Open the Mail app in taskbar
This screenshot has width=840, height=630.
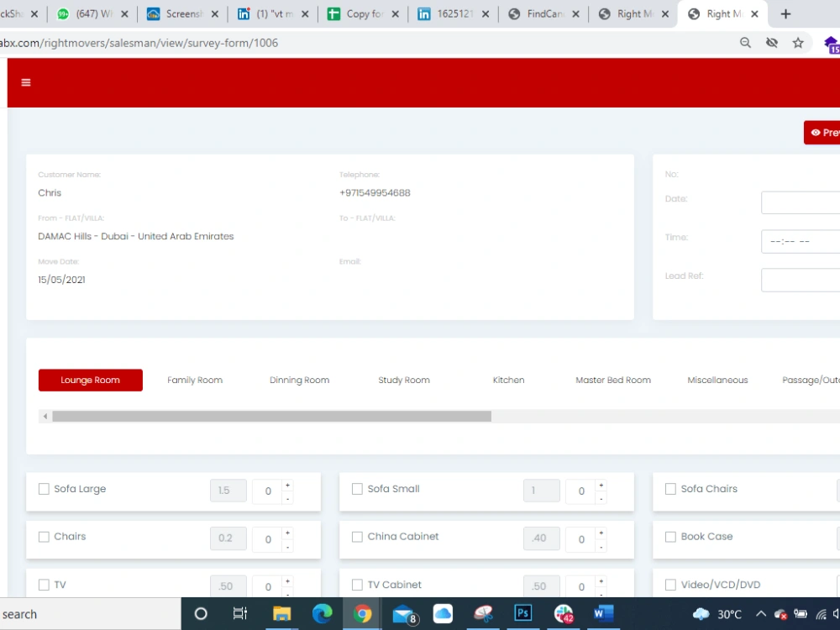[x=404, y=615]
